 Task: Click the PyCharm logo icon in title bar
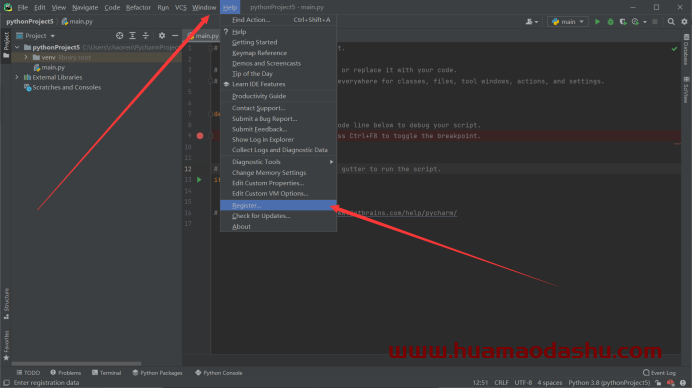pyautogui.click(x=8, y=7)
